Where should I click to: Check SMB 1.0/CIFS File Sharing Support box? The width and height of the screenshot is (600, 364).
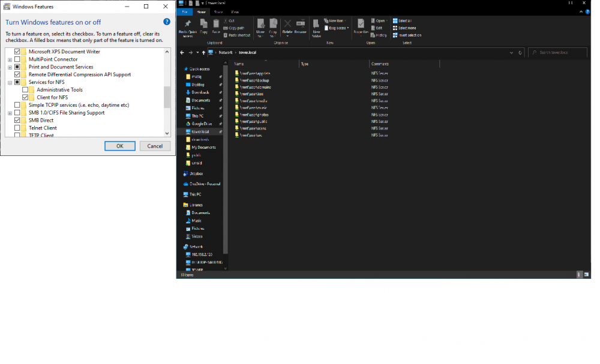[17, 113]
